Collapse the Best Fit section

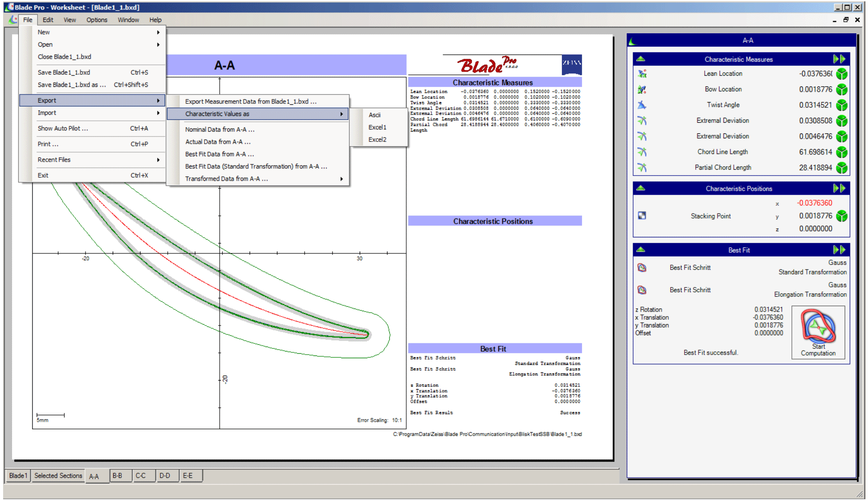point(640,250)
